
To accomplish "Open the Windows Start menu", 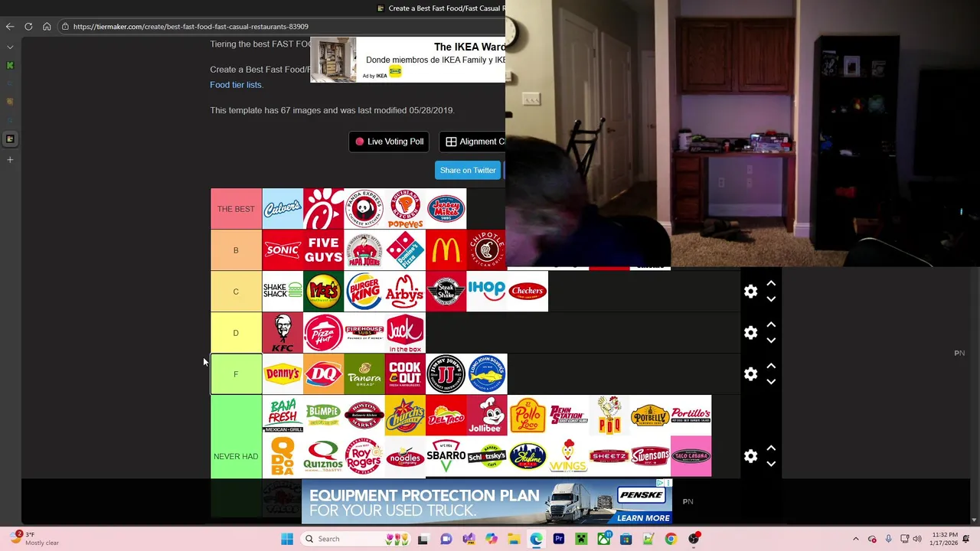I will [x=287, y=539].
